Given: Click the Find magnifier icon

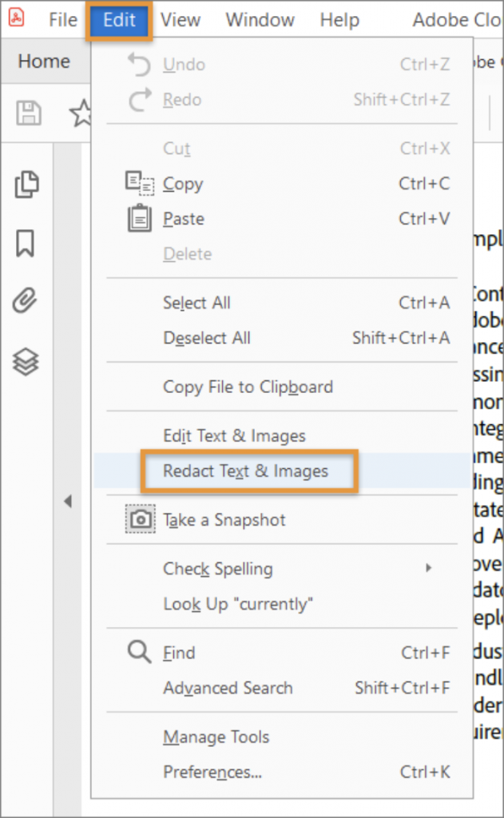Looking at the screenshot, I should pyautogui.click(x=137, y=653).
